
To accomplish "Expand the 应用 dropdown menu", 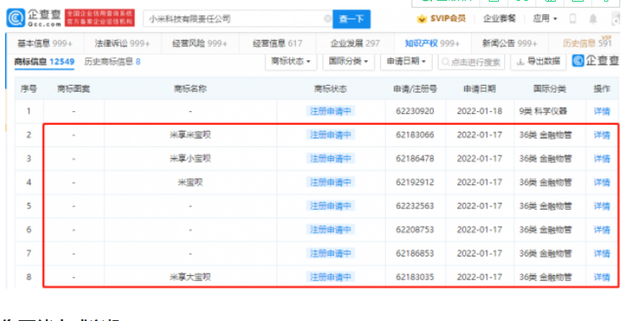I will point(545,19).
